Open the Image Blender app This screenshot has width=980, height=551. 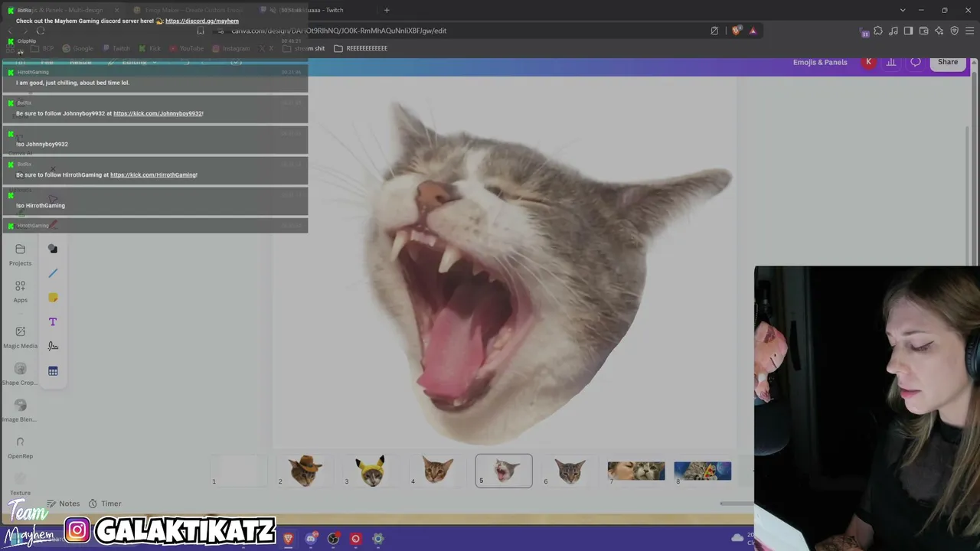tap(20, 410)
